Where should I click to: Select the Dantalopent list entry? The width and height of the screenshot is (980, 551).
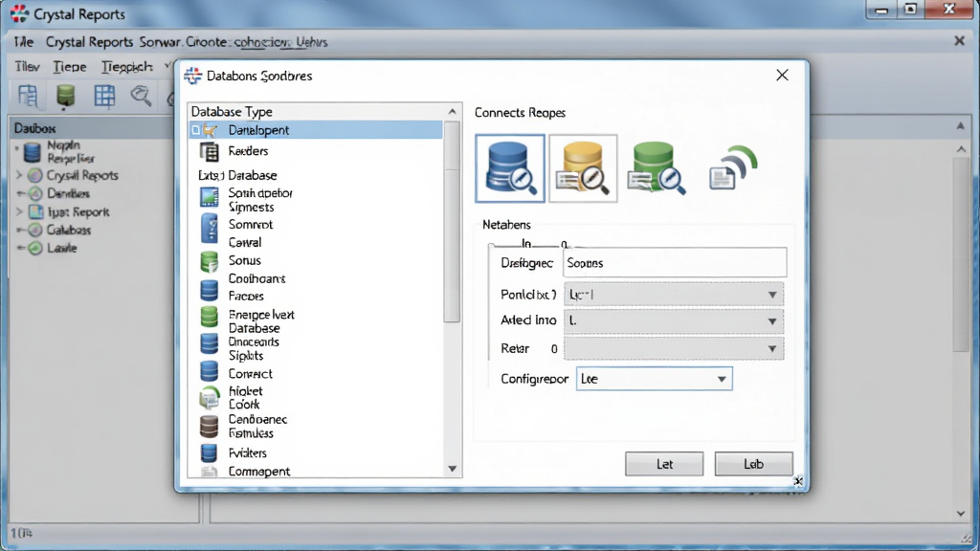click(316, 130)
